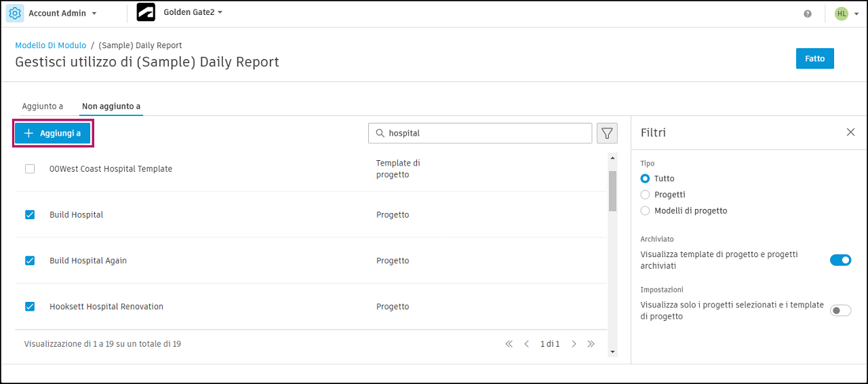Expand the user profile dropdown arrow
868x384 pixels.
point(856,14)
